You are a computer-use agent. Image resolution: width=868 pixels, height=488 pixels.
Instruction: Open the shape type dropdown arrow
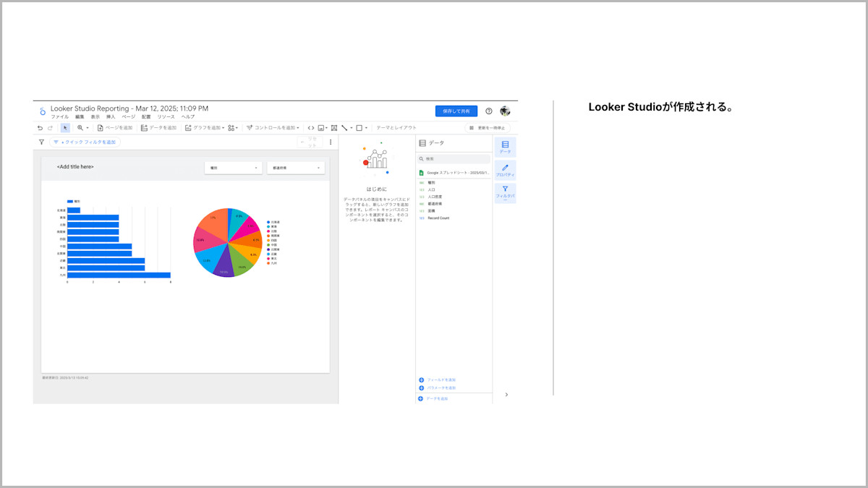(367, 128)
